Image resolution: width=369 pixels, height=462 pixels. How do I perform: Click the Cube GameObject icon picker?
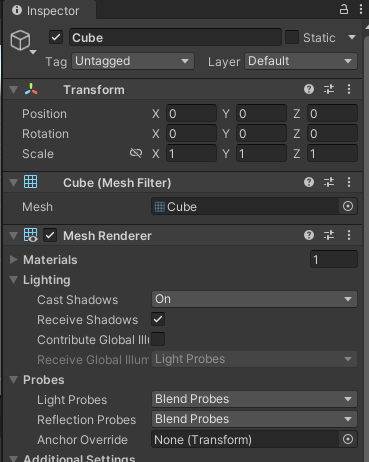tap(22, 41)
